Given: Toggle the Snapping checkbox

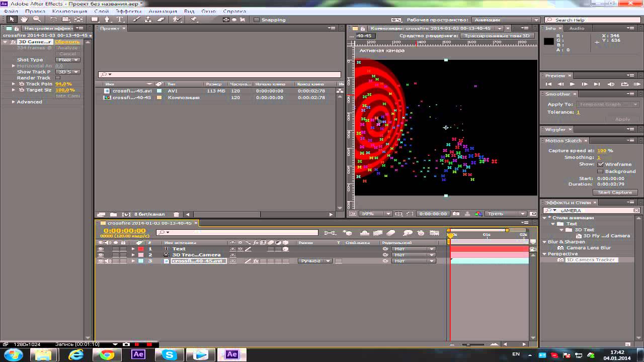Looking at the screenshot, I should click(256, 20).
